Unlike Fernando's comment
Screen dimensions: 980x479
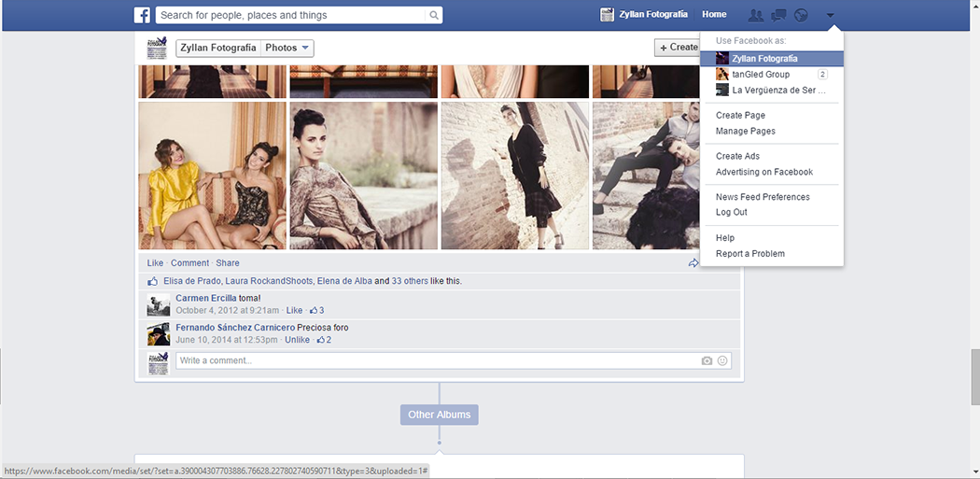click(298, 340)
